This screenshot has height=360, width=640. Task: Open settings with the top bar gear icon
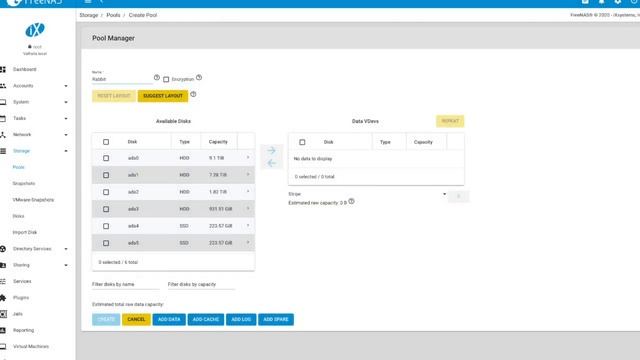618,2
